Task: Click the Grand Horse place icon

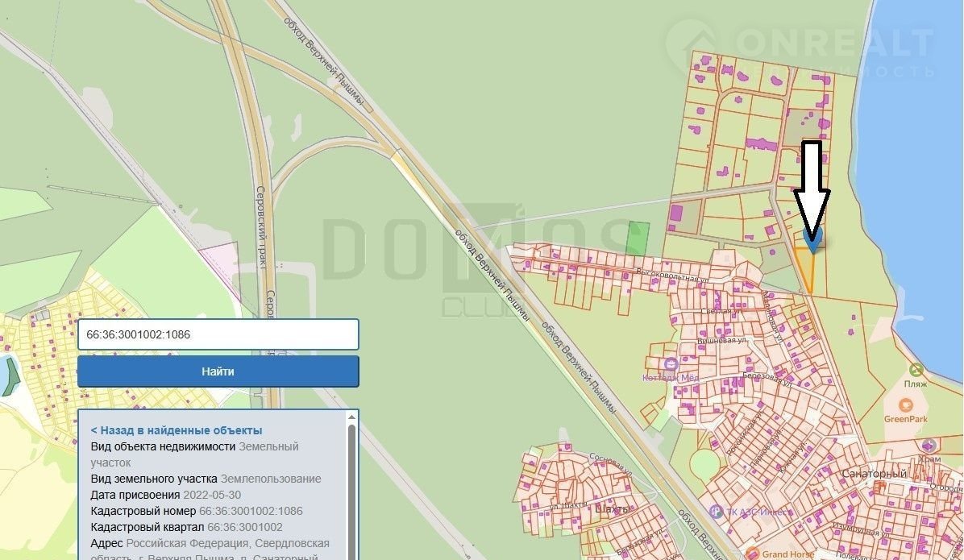Action: tap(752, 554)
